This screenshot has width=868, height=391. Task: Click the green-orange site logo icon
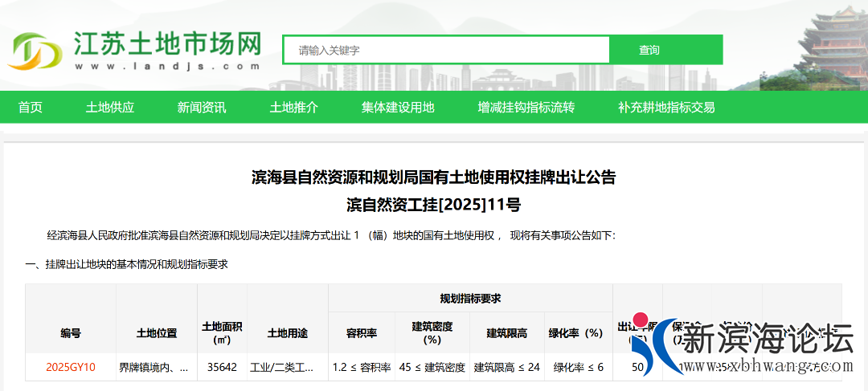(35, 51)
